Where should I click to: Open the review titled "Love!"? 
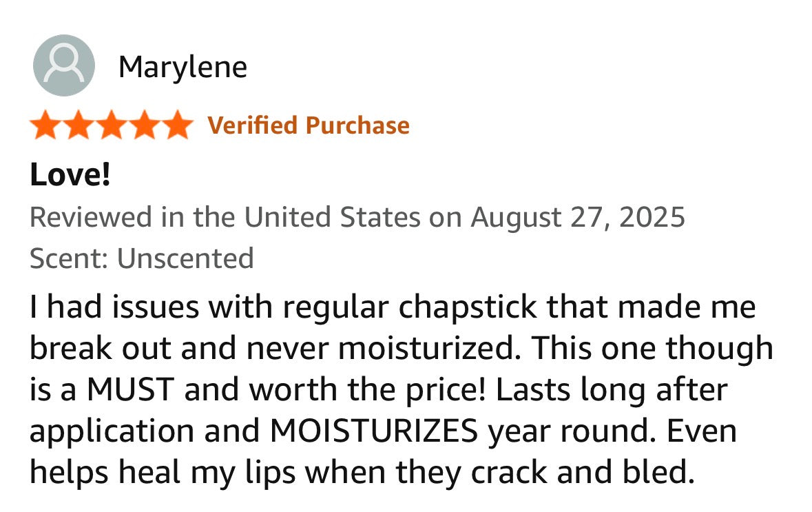(70, 176)
